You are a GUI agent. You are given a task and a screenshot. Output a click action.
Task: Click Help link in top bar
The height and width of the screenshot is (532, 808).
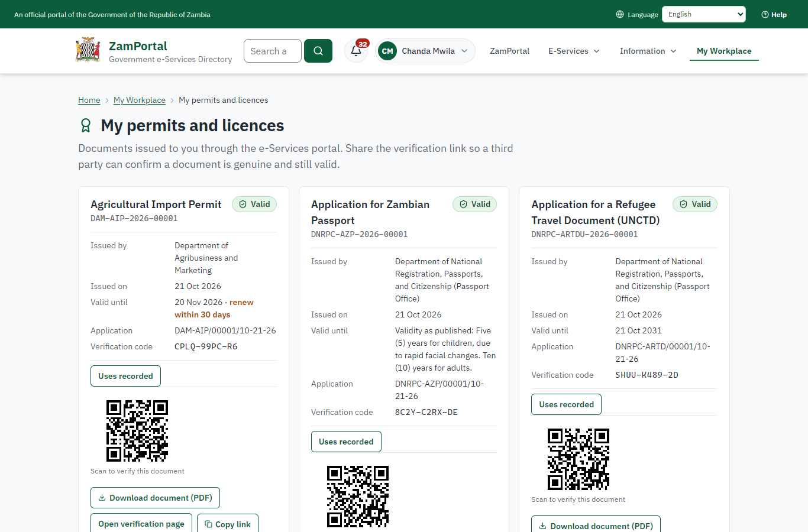pyautogui.click(x=774, y=15)
